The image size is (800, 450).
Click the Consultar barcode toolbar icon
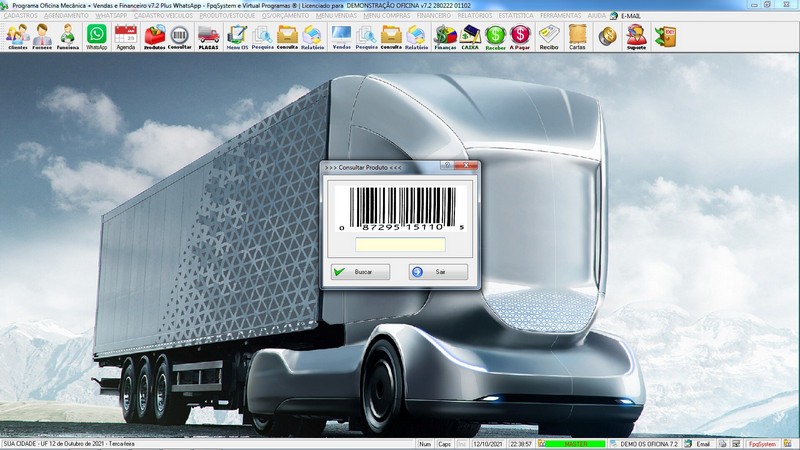180,37
